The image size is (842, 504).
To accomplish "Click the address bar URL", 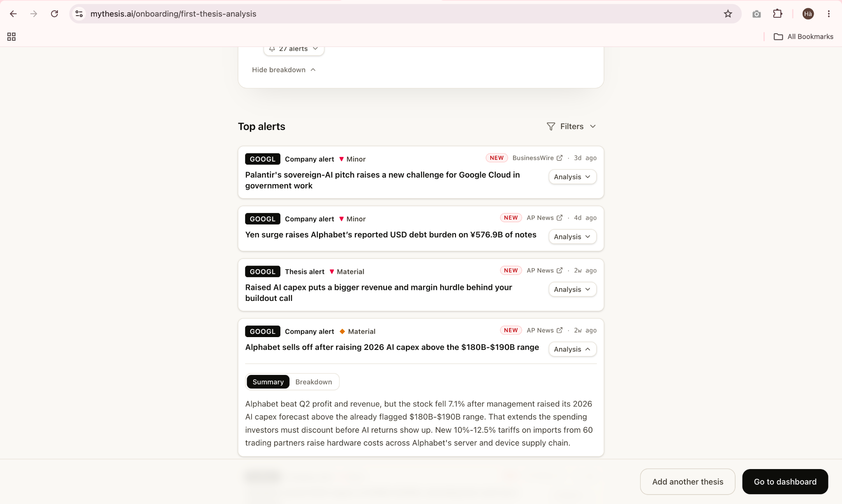I will (x=173, y=14).
